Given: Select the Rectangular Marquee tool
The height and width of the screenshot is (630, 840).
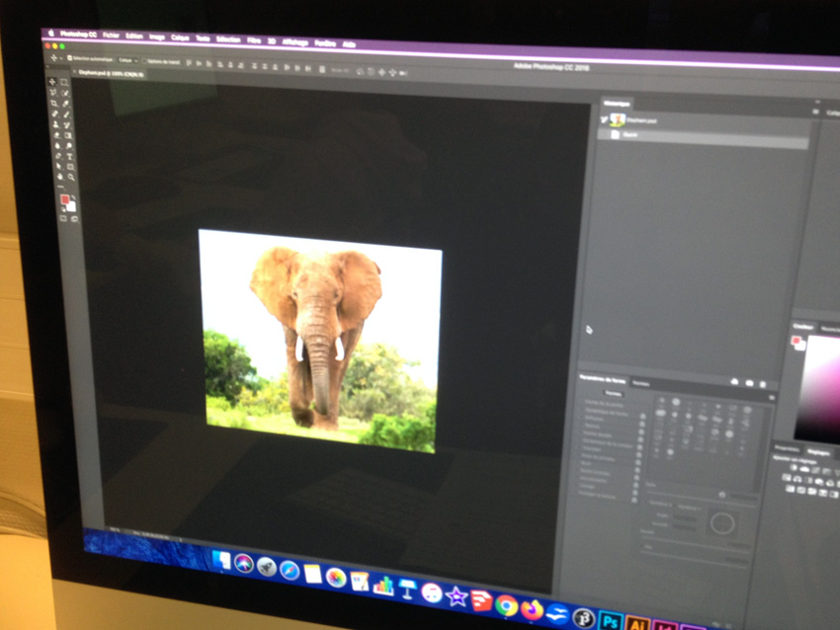Looking at the screenshot, I should tap(64, 82).
